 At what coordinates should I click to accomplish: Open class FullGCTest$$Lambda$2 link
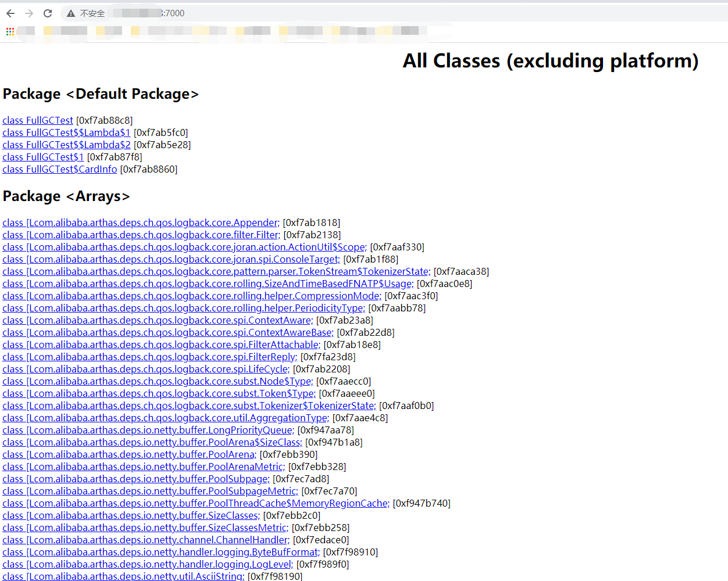click(66, 145)
